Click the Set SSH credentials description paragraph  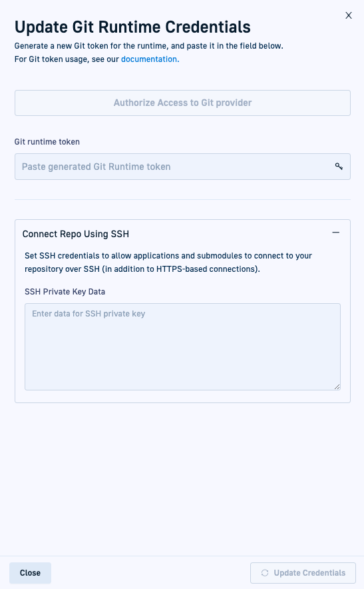(168, 263)
